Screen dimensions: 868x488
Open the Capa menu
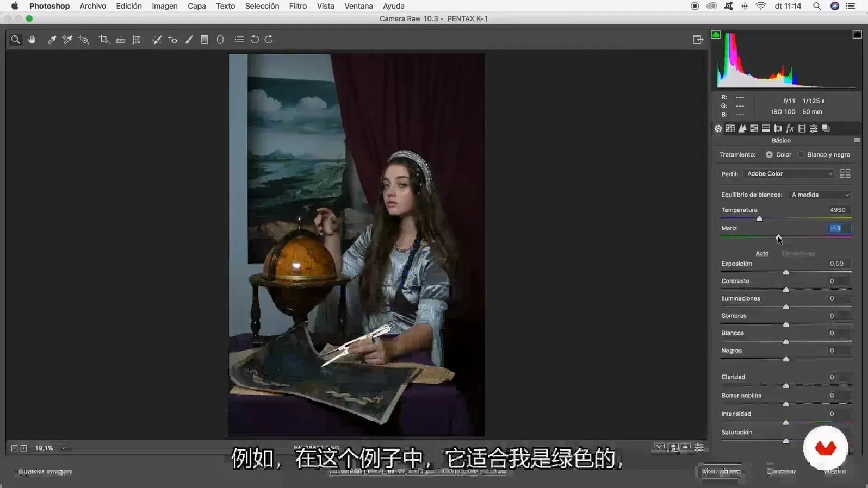click(196, 6)
